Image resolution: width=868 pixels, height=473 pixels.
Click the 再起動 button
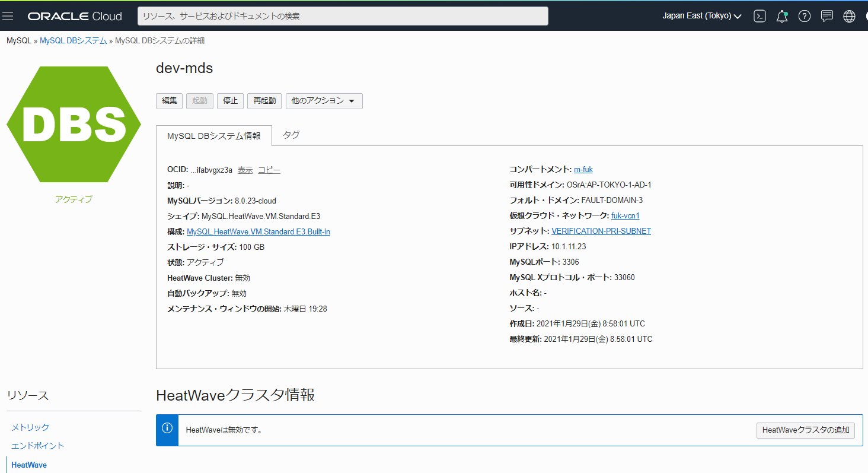click(x=264, y=101)
